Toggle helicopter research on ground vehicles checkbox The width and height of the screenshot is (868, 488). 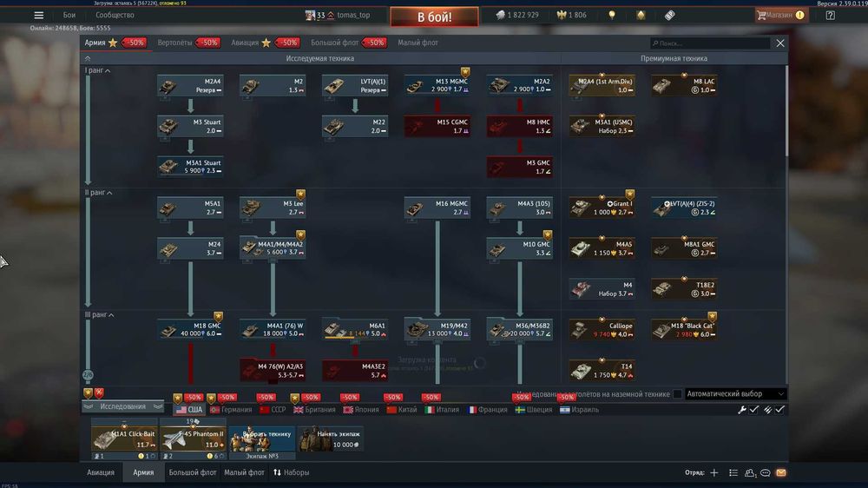coord(677,394)
